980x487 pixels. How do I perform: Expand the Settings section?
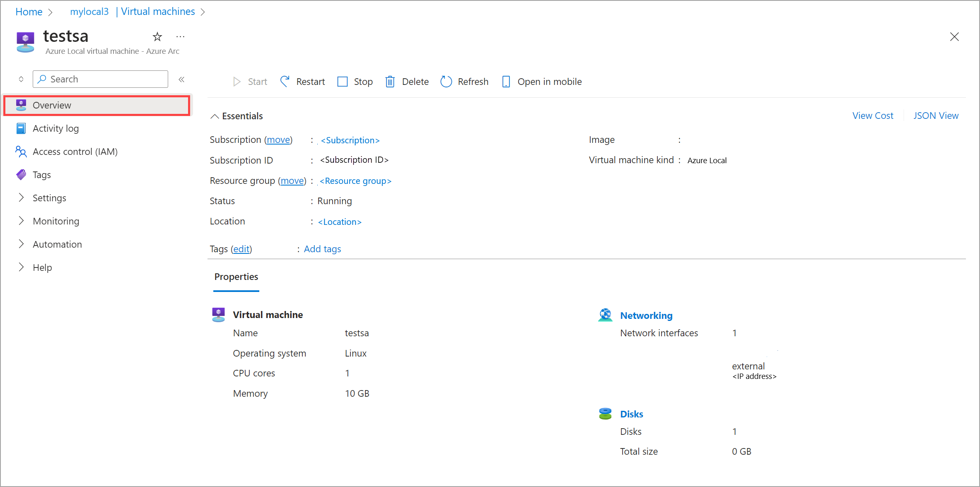[x=49, y=198]
